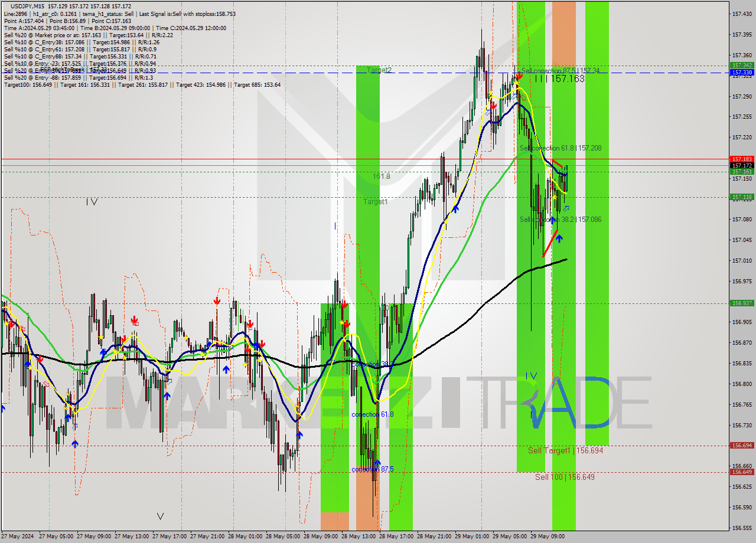Click 'Sell correction 38.2 | 157.086' annotation

[561, 220]
